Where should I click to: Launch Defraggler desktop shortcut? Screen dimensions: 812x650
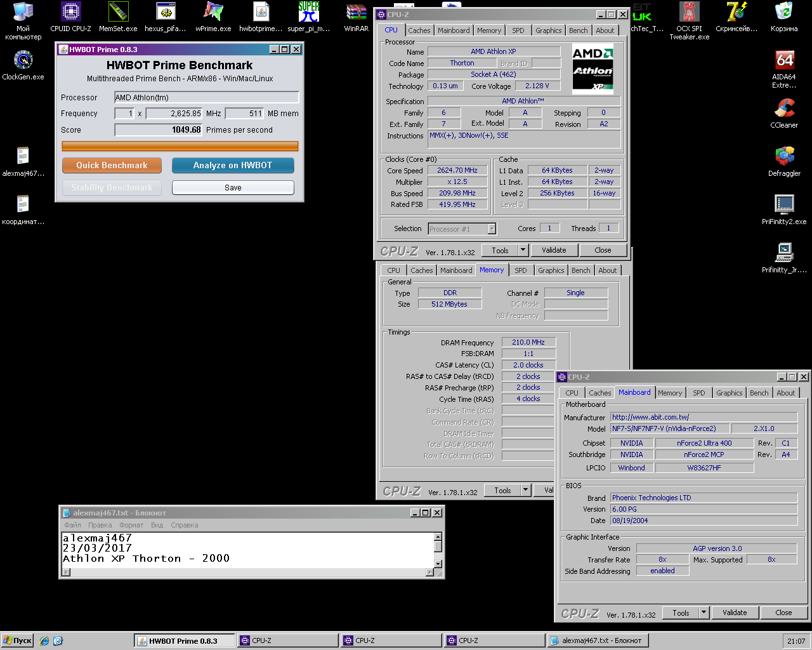(x=784, y=162)
